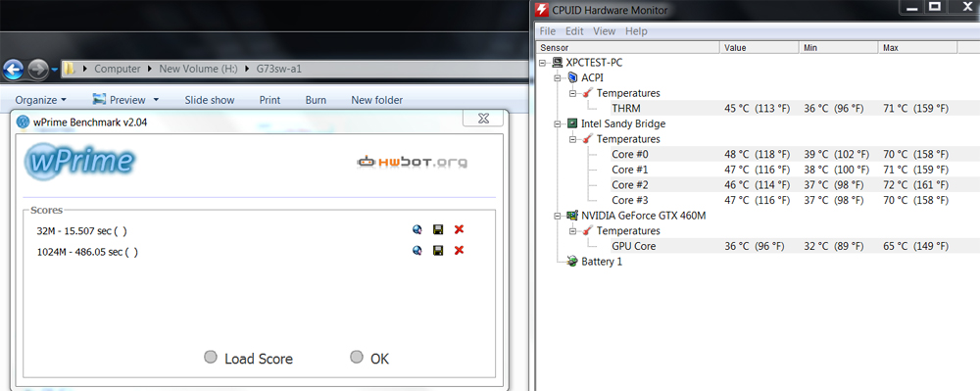Create a New folder from the toolbar
This screenshot has height=391, width=980.
377,100
